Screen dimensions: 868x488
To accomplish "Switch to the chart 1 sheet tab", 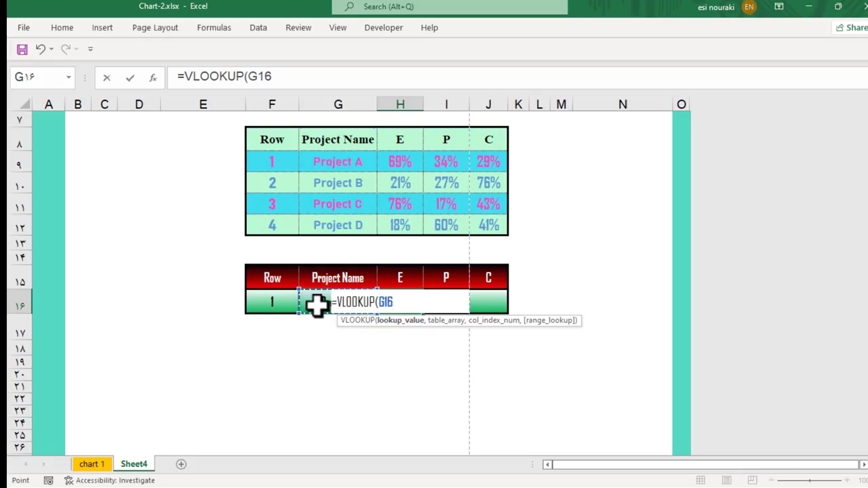I will (x=92, y=464).
